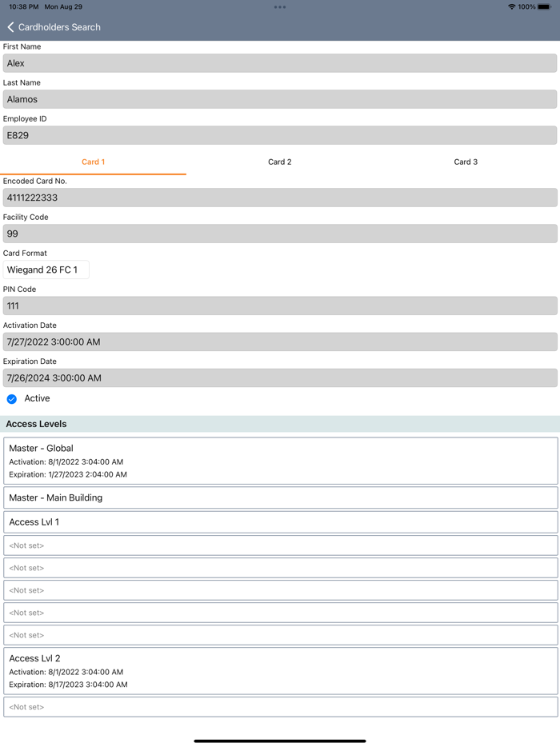This screenshot has height=747, width=560.
Task: Open the Activation Date picker for the card
Action: pos(280,342)
